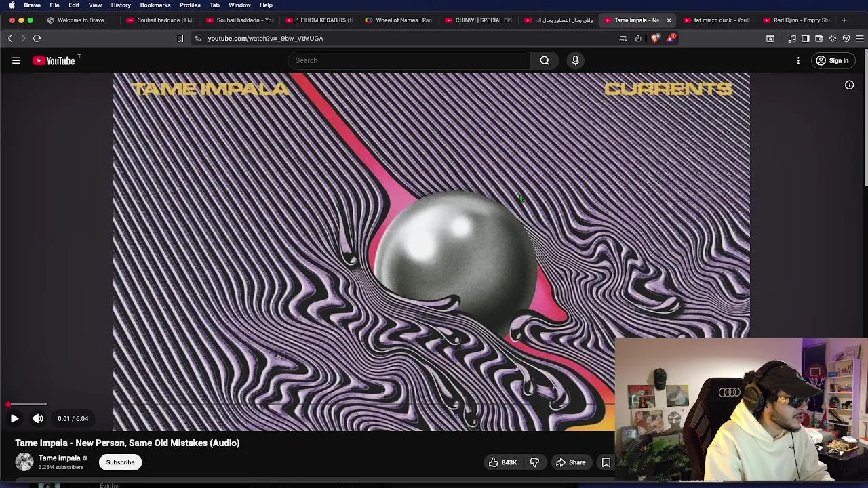Switch to CHINWI | SPECIAL EP tab
This screenshot has height=488, width=868.
pyautogui.click(x=479, y=20)
